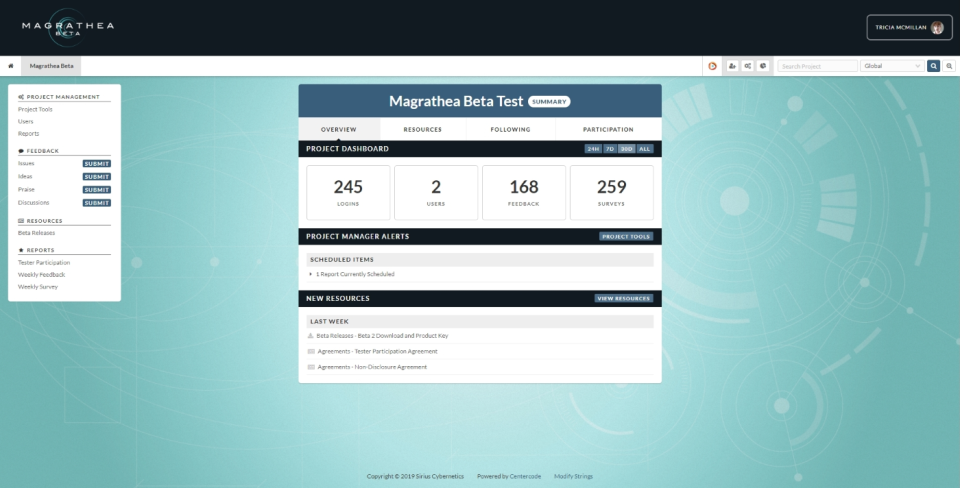960x488 pixels.
Task: Click the 245 Logins card
Action: 348,192
